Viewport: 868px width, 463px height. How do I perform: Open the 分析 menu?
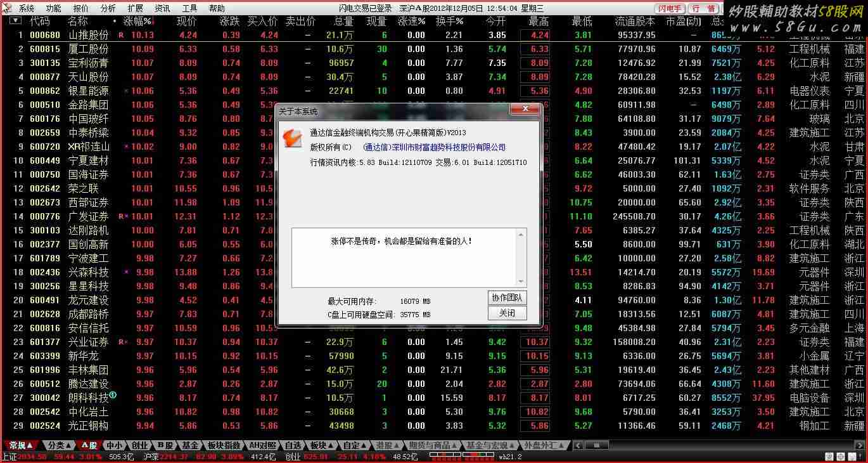pyautogui.click(x=108, y=8)
